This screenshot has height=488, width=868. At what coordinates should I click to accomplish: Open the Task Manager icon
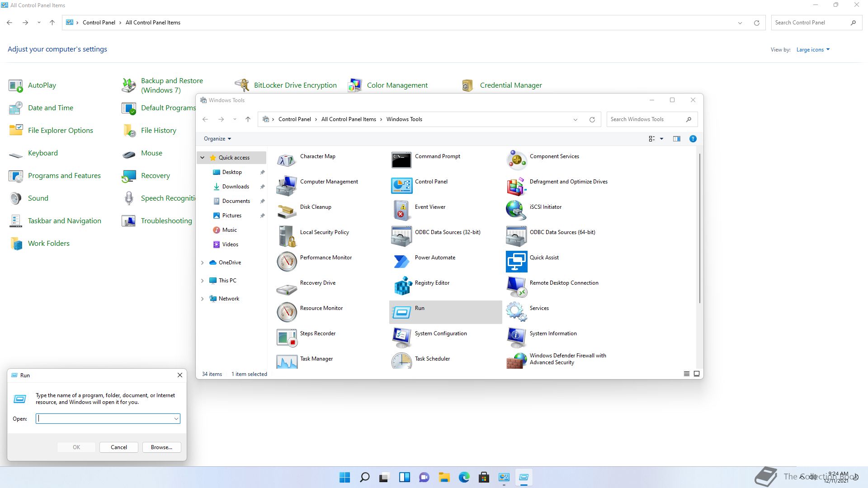(x=287, y=361)
